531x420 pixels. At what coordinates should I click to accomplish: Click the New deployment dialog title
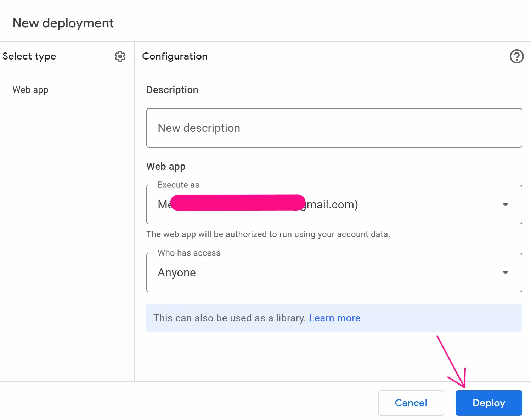pyautogui.click(x=63, y=23)
